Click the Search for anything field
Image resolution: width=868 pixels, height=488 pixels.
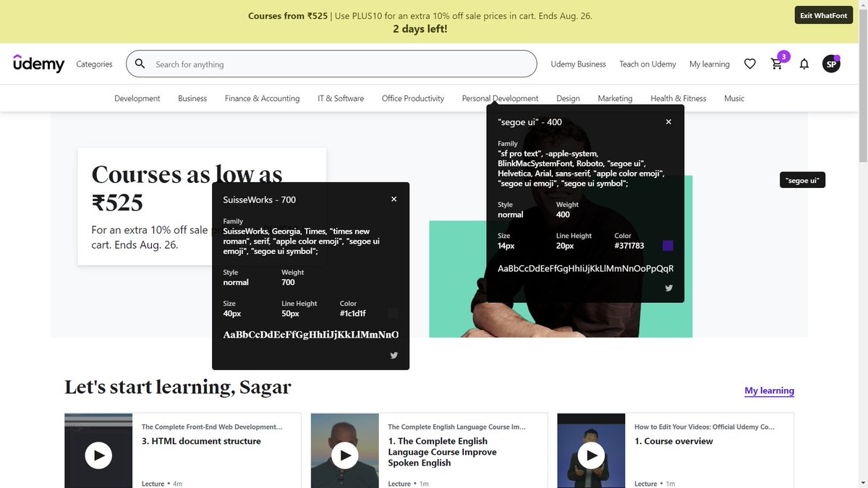pos(331,64)
